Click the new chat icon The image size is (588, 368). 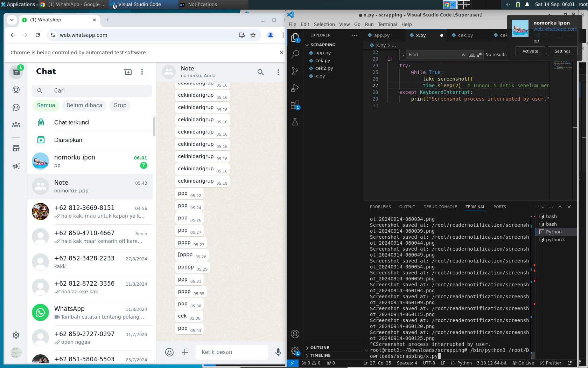128,72
